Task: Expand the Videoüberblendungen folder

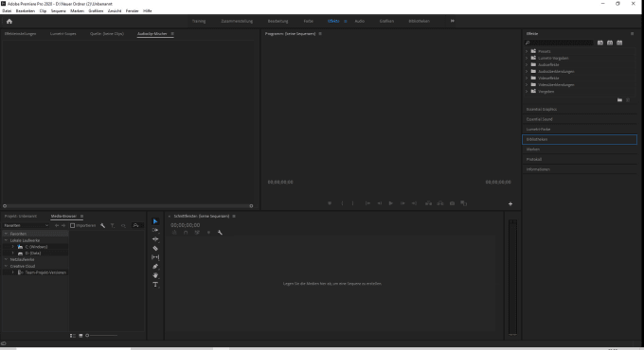Action: pos(527,84)
